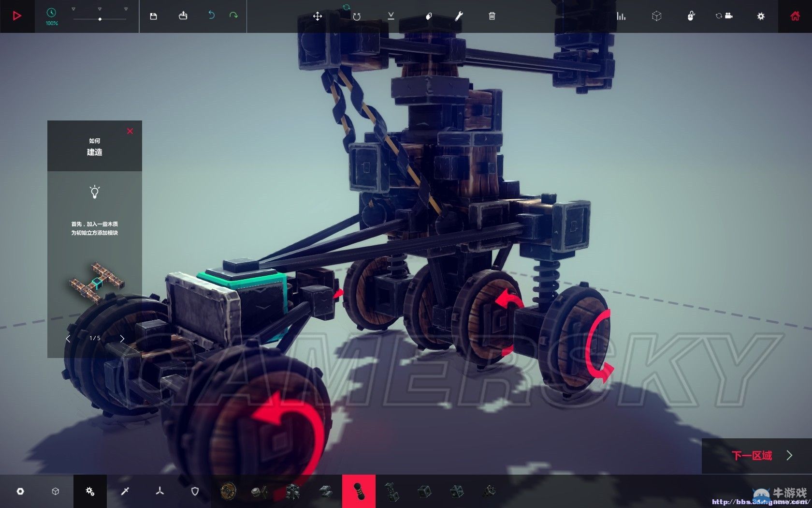Select the wrench key-mapping tool

(x=459, y=16)
